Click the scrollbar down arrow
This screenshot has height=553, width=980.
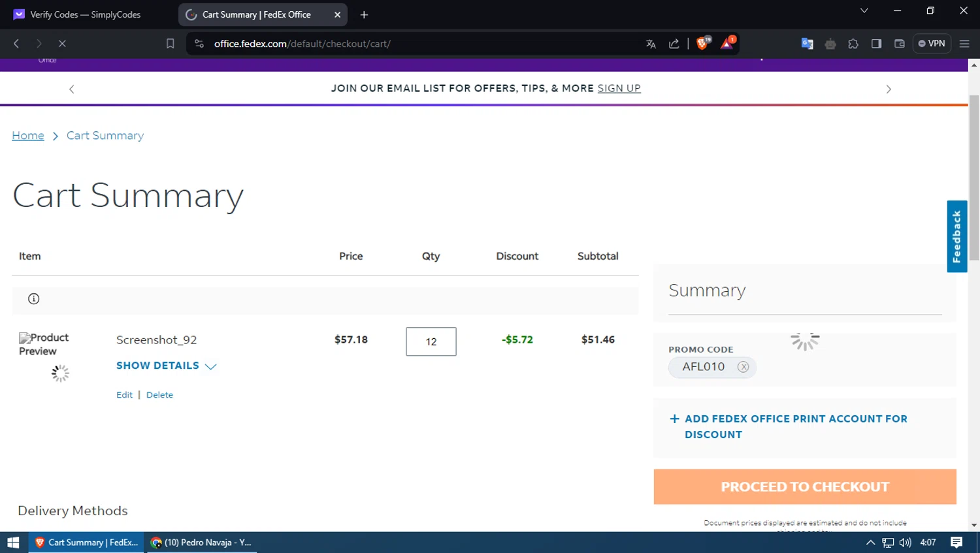pos(974,525)
